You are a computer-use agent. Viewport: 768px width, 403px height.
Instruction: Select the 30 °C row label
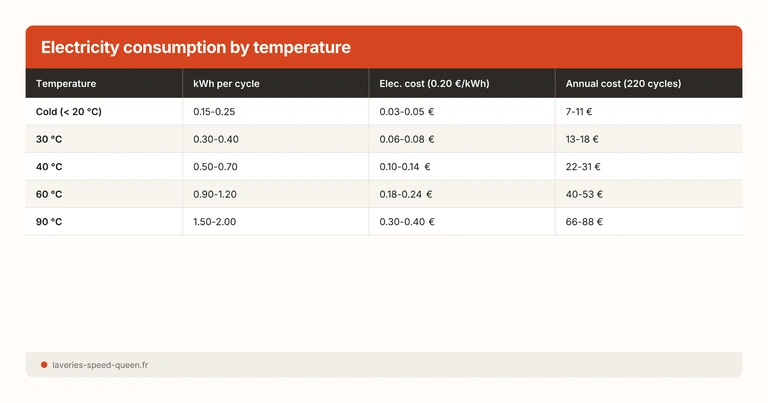49,139
